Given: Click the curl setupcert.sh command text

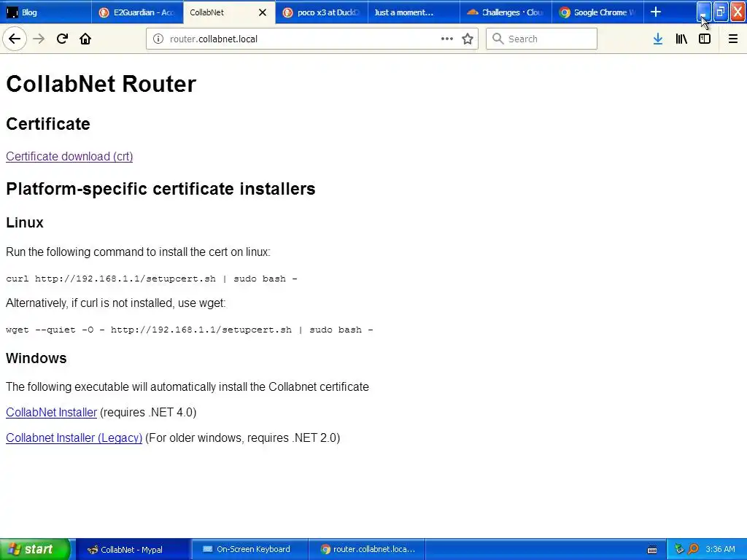Looking at the screenshot, I should click(152, 279).
